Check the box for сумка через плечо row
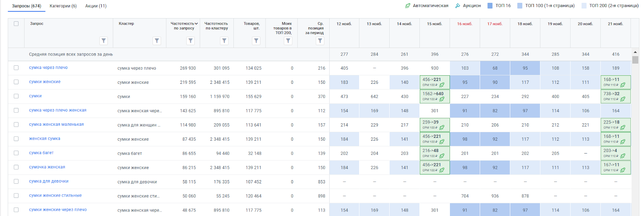This screenshot has height=216, width=644. (16, 68)
